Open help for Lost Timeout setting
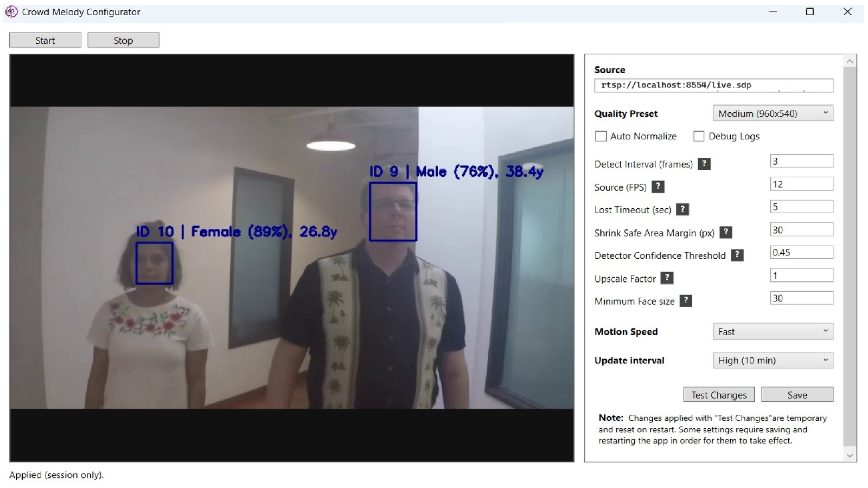 (x=682, y=209)
